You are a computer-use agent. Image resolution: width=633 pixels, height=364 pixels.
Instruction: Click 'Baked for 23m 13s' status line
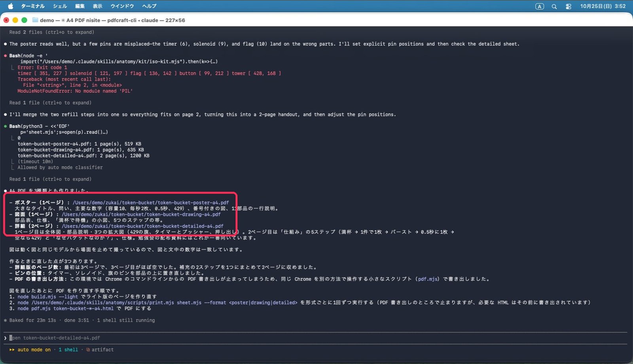(79, 320)
